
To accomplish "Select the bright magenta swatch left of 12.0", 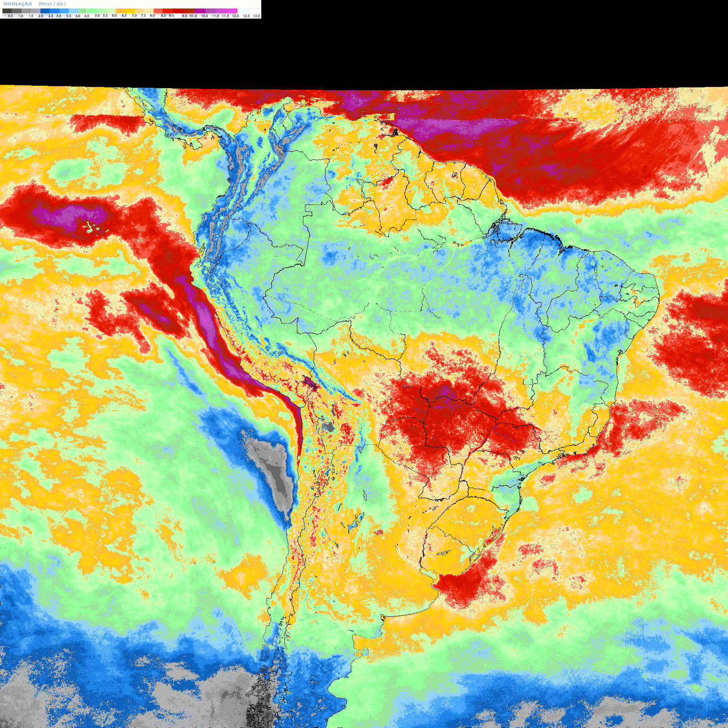I will (x=232, y=11).
